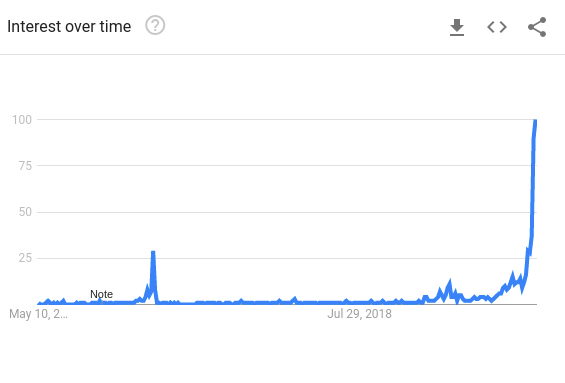This screenshot has height=383, width=565.
Task: Click the flat blue line above Jul 29, 2018
Action: 359,303
